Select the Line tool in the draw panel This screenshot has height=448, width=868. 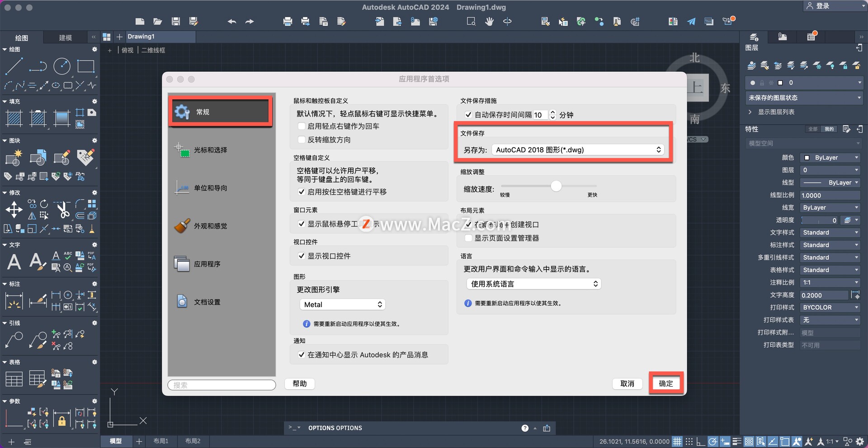coord(14,66)
